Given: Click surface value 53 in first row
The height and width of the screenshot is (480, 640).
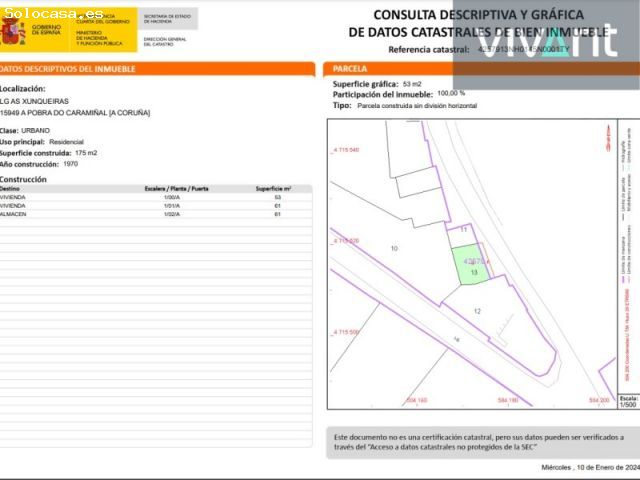Looking at the screenshot, I should pyautogui.click(x=278, y=197).
